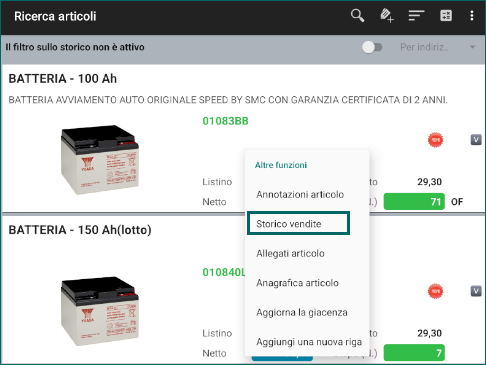The width and height of the screenshot is (486, 365).
Task: Toggle the storico filter switch
Action: (x=372, y=47)
